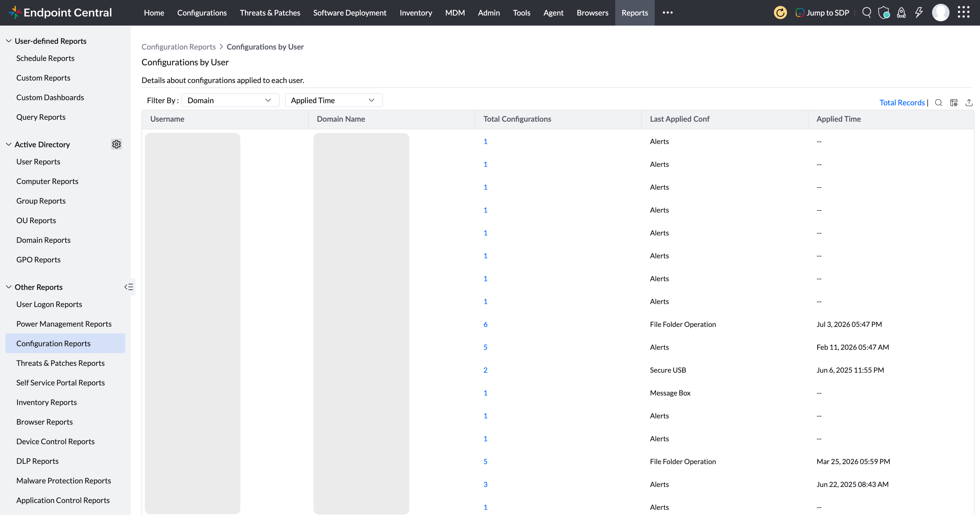Image resolution: width=980 pixels, height=515 pixels.
Task: Open Application Control Reports
Action: [63, 500]
